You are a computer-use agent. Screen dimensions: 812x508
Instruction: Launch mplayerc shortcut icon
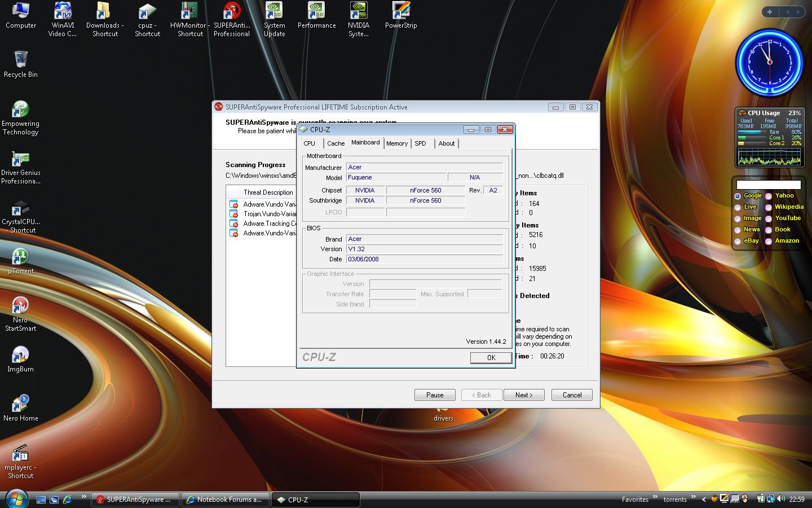21,462
